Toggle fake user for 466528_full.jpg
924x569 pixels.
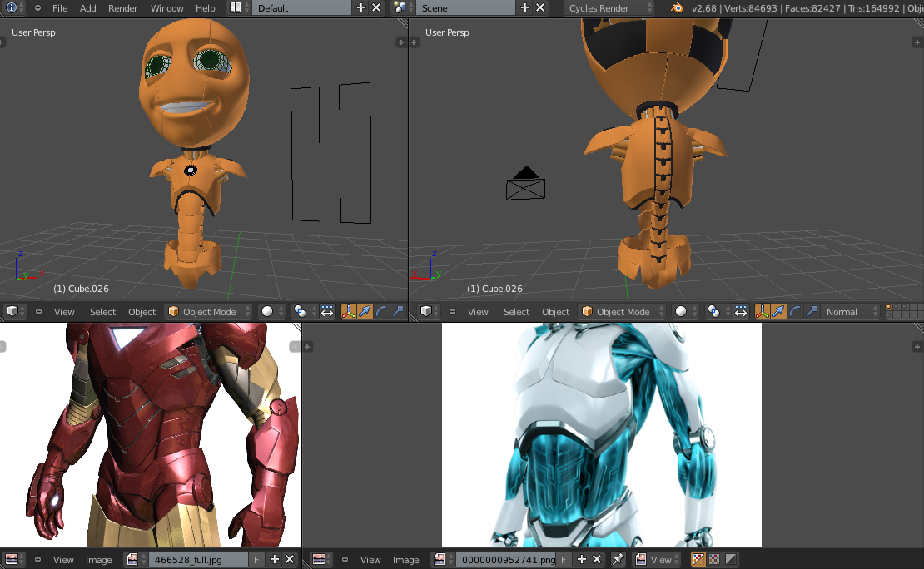256,560
